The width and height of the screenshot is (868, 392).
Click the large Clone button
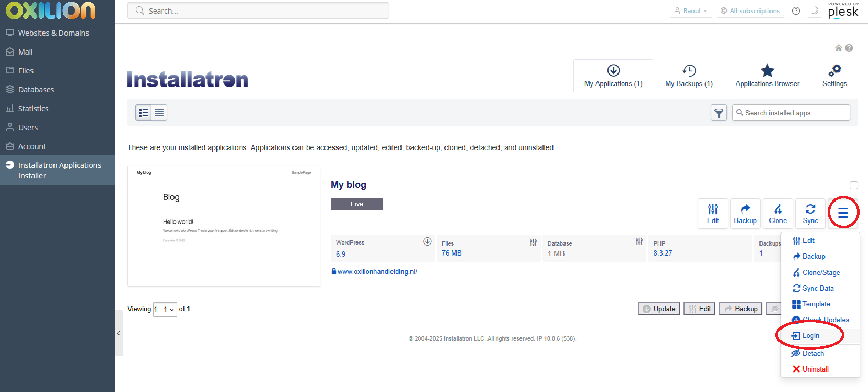pyautogui.click(x=778, y=214)
